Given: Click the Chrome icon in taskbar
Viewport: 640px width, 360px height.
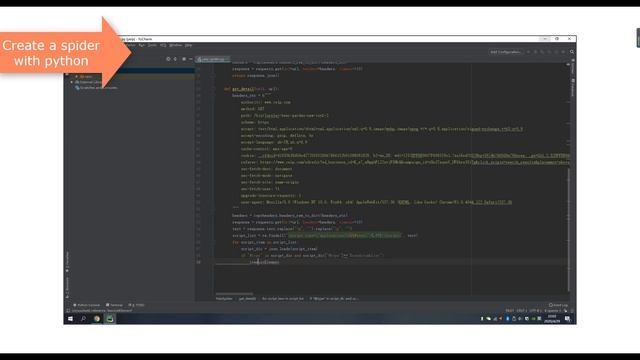Looking at the screenshot, I should point(97,319).
